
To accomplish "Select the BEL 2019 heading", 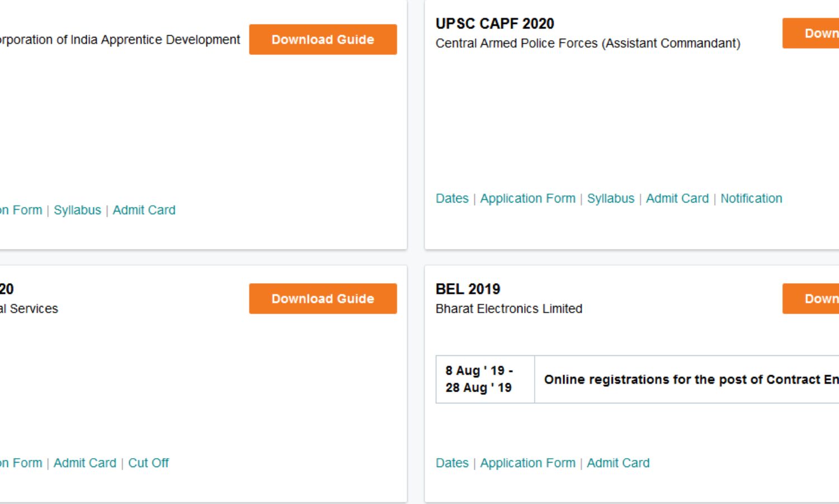I will pyautogui.click(x=468, y=289).
